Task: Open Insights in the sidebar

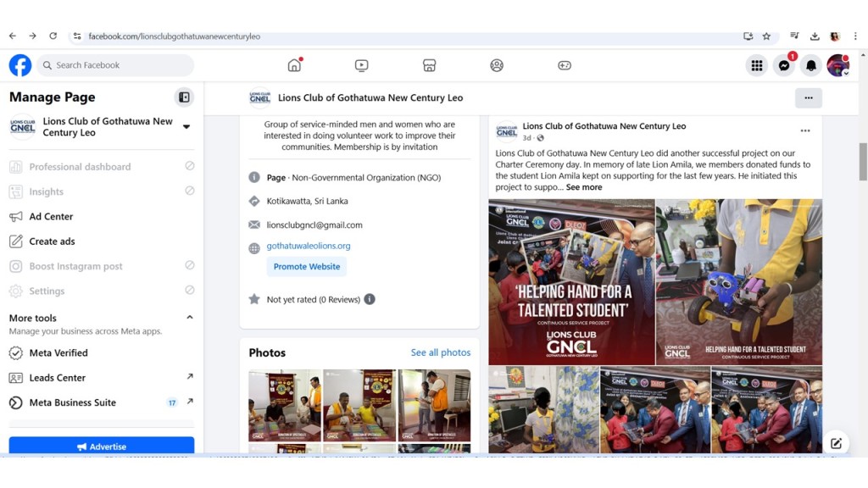Action: pyautogui.click(x=102, y=191)
